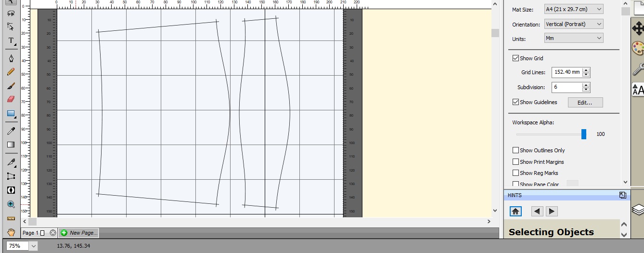Select the Distort transform tool
This screenshot has width=644, height=253.
[x=11, y=176]
